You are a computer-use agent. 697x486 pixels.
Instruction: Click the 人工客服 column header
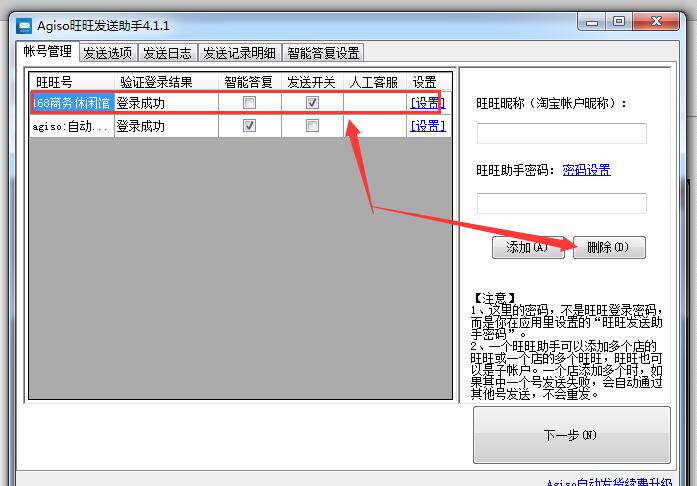[375, 82]
